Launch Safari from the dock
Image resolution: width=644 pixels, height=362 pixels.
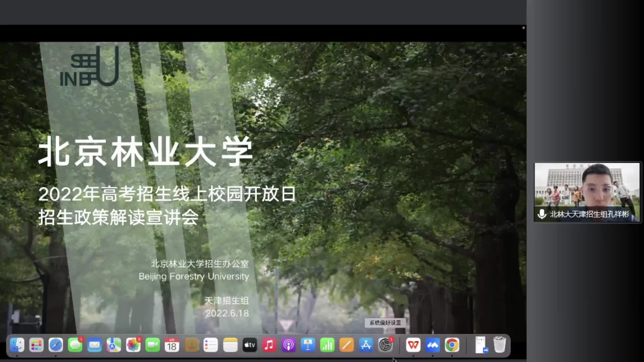point(56,345)
